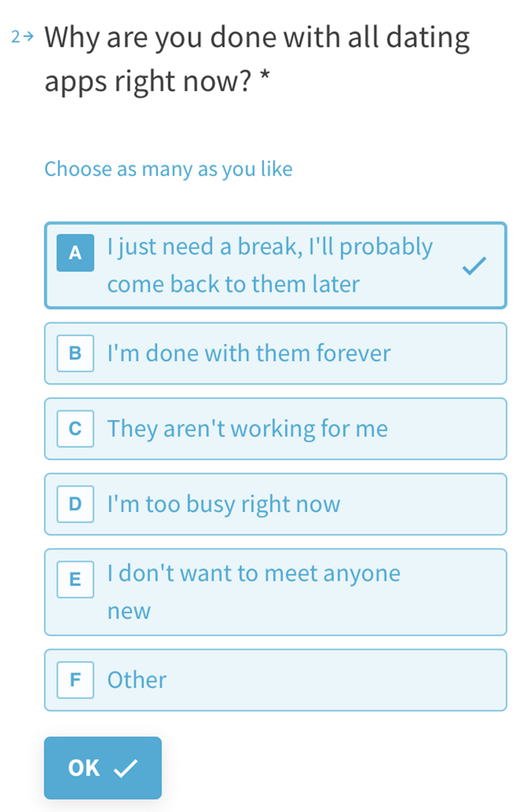Click the "Why are you done" question heading

(256, 59)
